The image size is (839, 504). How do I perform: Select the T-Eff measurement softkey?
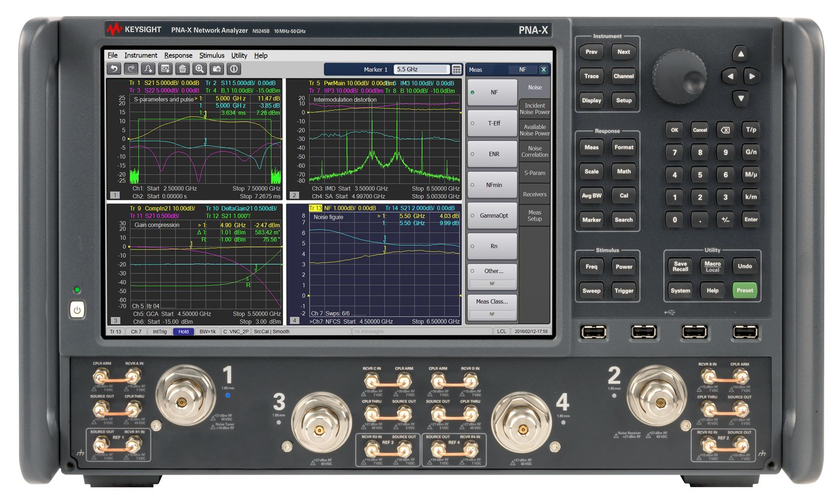click(x=492, y=123)
